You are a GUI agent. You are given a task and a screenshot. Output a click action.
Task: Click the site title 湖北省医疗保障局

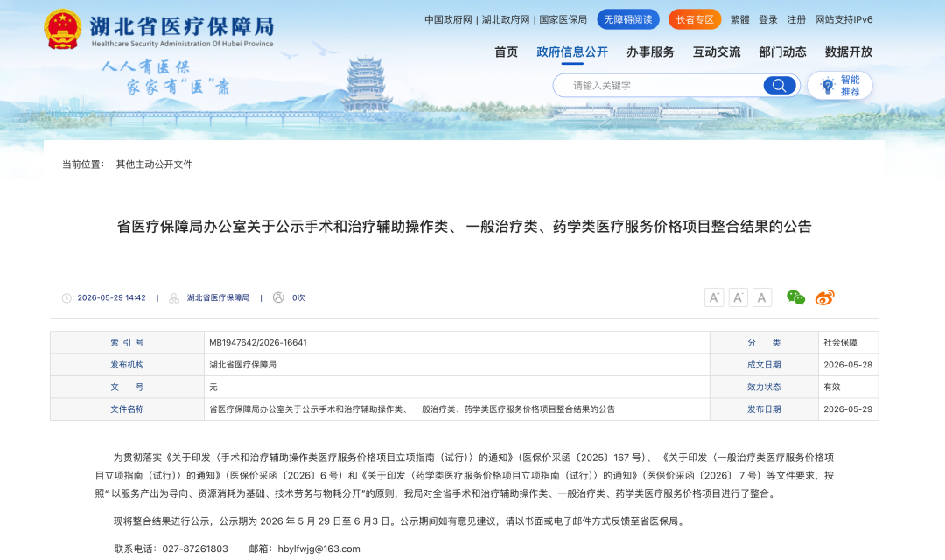182,26
